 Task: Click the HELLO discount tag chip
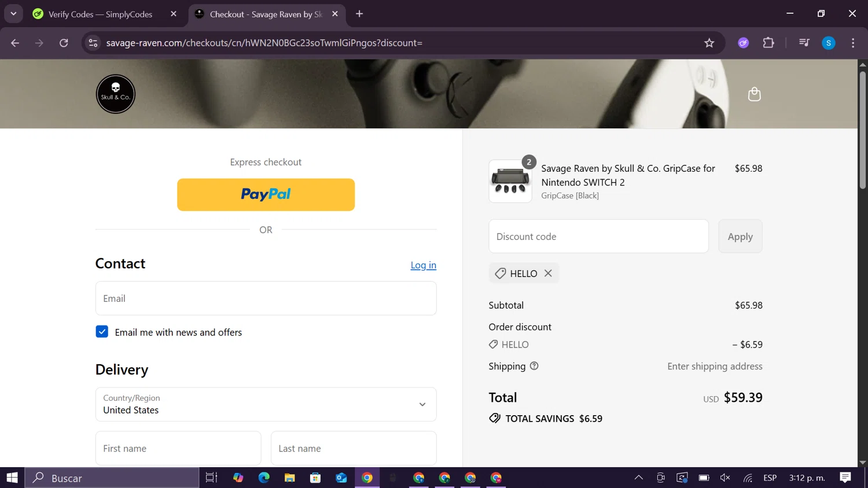524,273
